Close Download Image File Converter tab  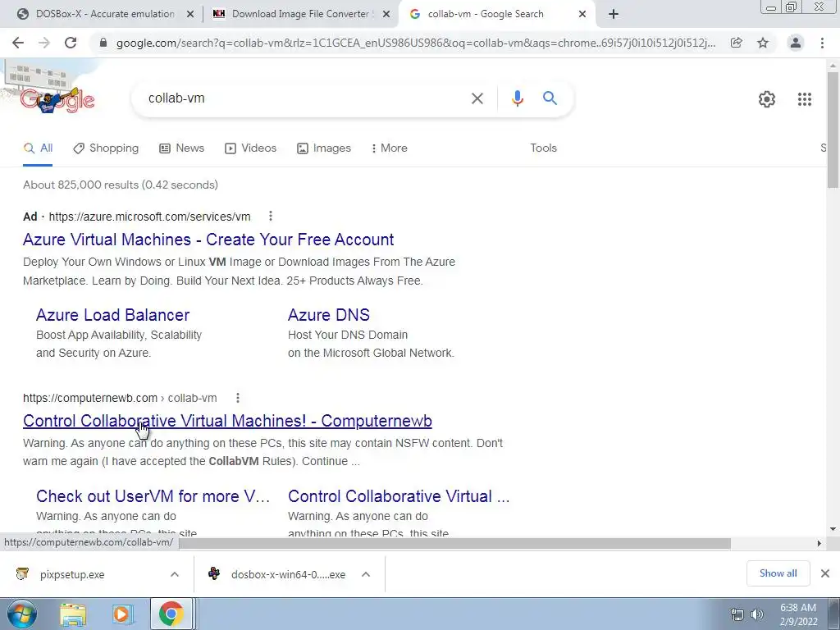pyautogui.click(x=386, y=15)
